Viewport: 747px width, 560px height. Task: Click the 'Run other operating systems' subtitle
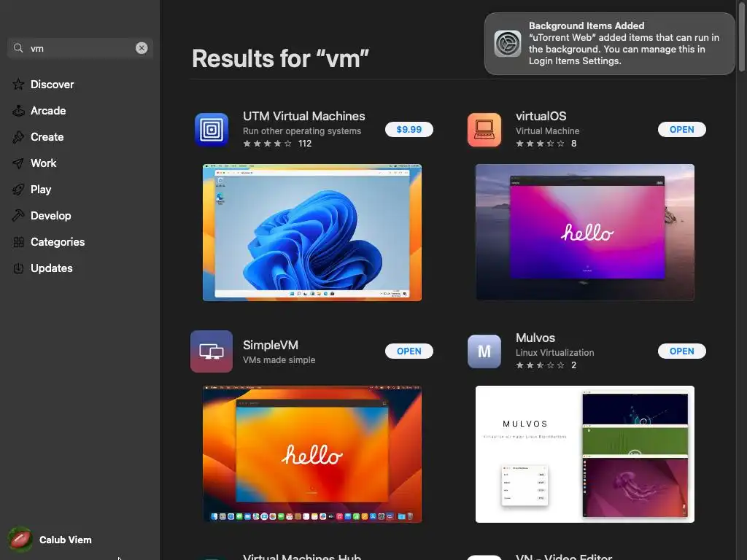tap(302, 131)
